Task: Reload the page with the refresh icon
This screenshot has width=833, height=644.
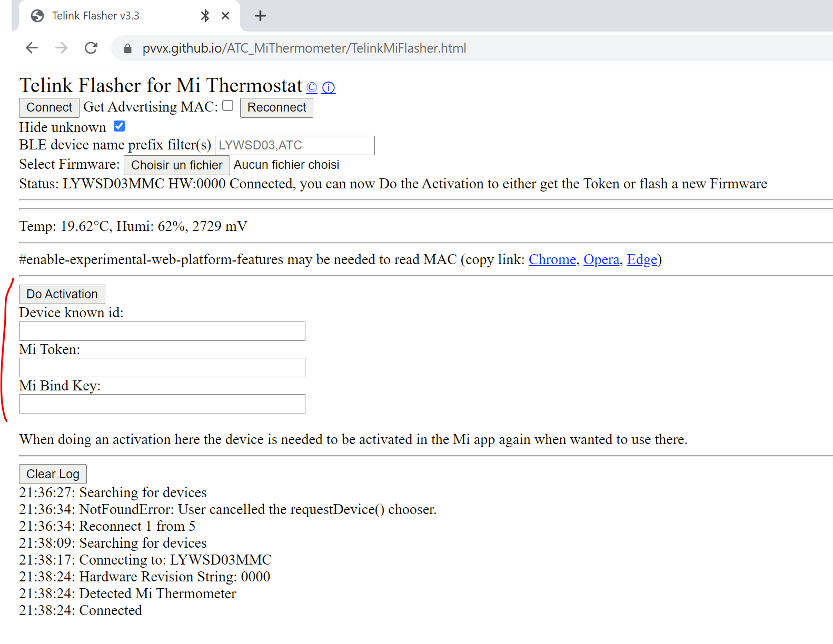Action: coord(91,48)
